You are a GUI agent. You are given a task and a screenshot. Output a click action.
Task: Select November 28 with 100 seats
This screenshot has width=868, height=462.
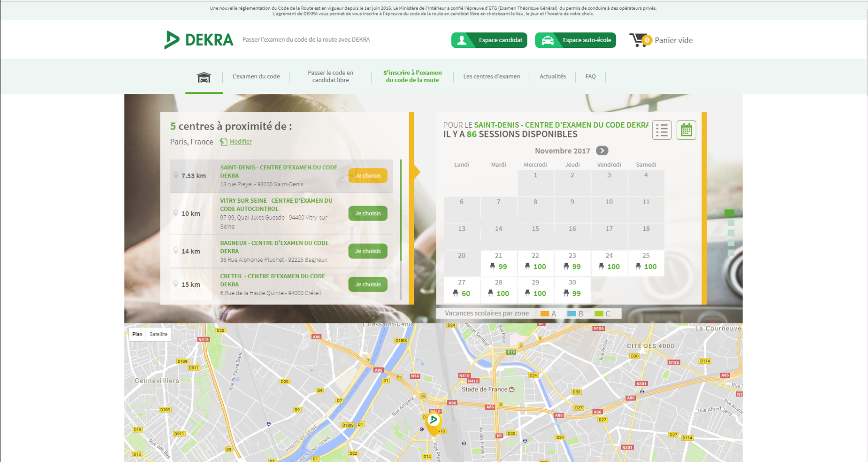tap(499, 290)
